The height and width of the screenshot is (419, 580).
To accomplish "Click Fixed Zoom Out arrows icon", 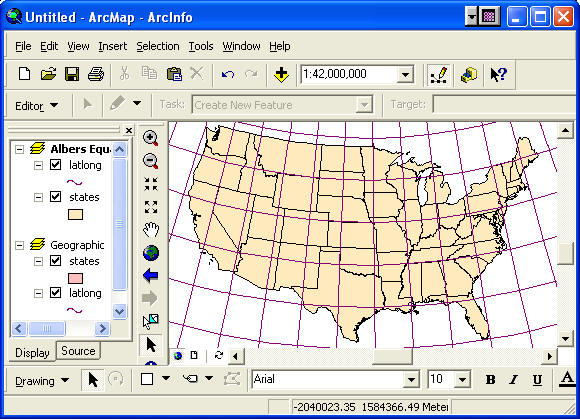I will pyautogui.click(x=151, y=207).
